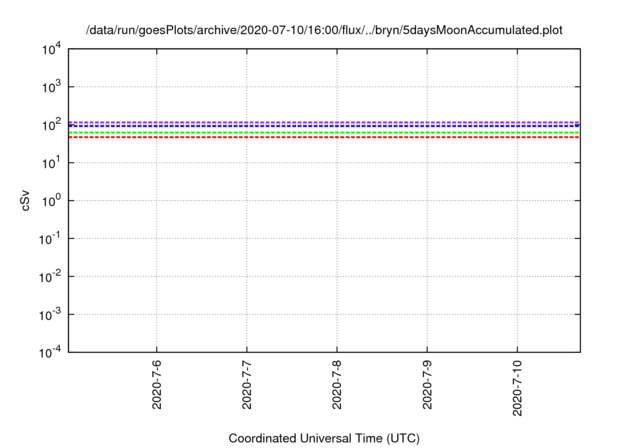Click the 10^-3 y-axis tick label
Image resolution: width=640 pixels, height=448 pixels.
pos(50,315)
